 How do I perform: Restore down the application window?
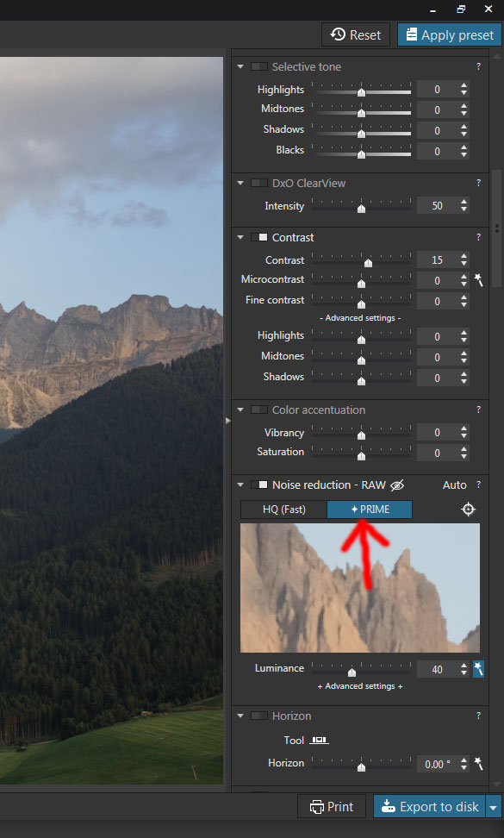click(x=461, y=9)
